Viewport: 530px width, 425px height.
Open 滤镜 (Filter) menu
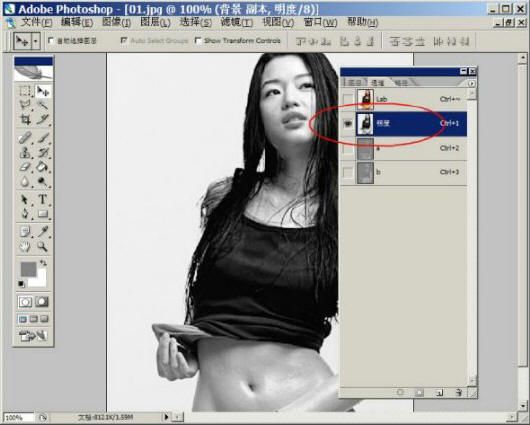tap(237, 22)
